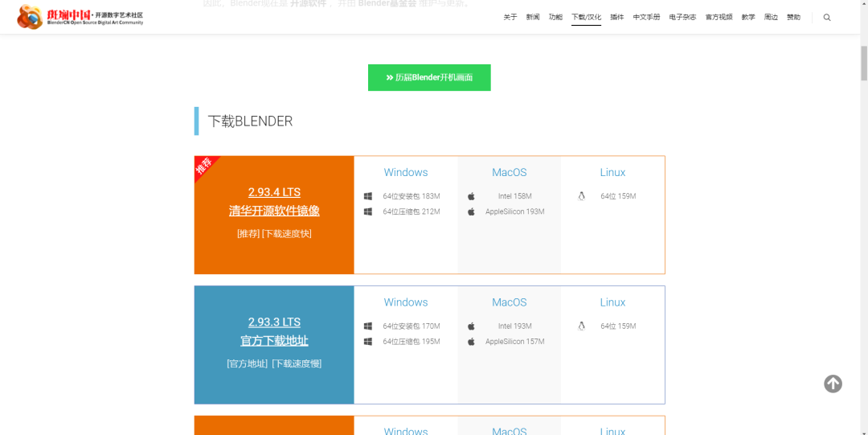This screenshot has height=435, width=868.
Task: Open the 周边 menu item
Action: pyautogui.click(x=771, y=17)
